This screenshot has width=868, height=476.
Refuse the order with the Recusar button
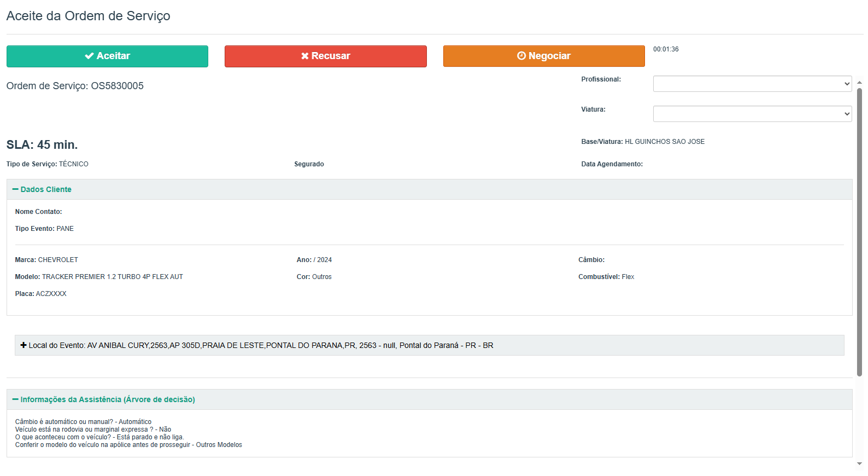(x=325, y=56)
